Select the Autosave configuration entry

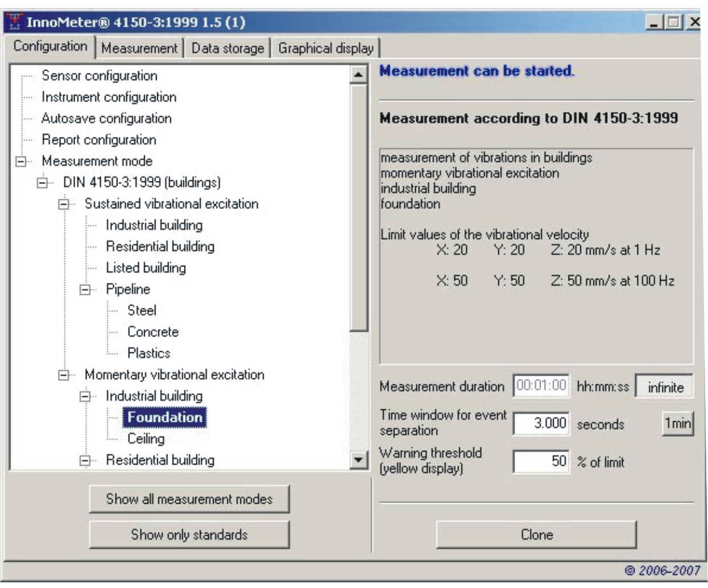pos(107,118)
